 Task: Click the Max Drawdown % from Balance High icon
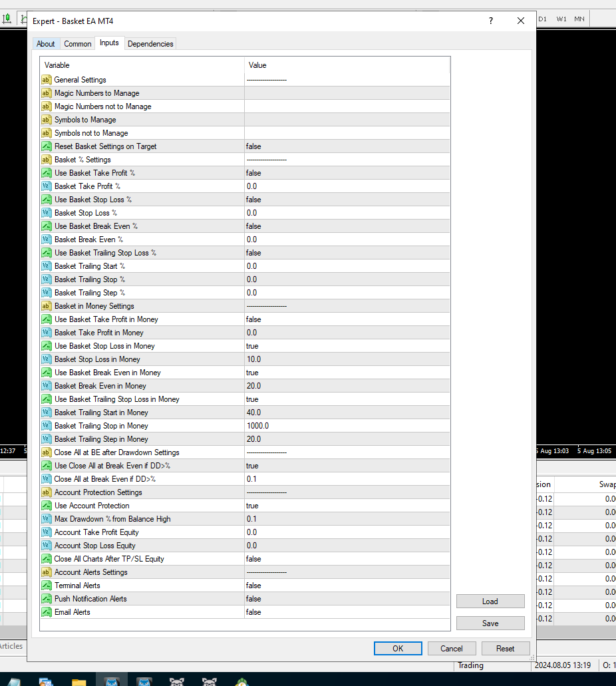point(47,519)
